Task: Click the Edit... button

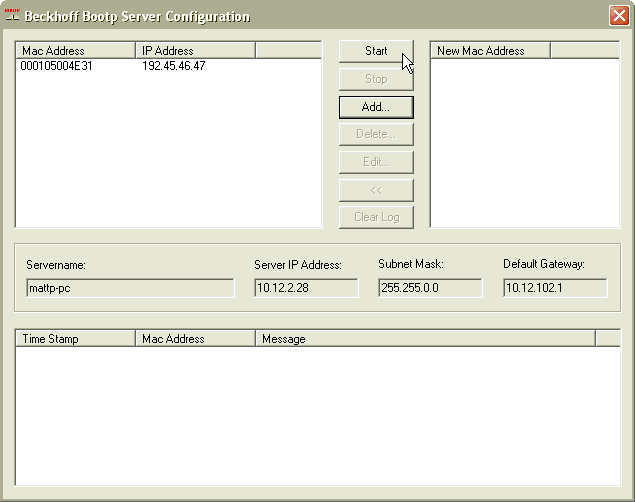Action: coord(376,162)
